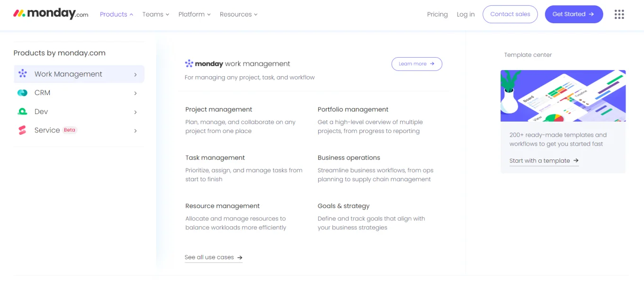Open the Platform dropdown
Screen dimensions: 644x281
pyautogui.click(x=195, y=14)
